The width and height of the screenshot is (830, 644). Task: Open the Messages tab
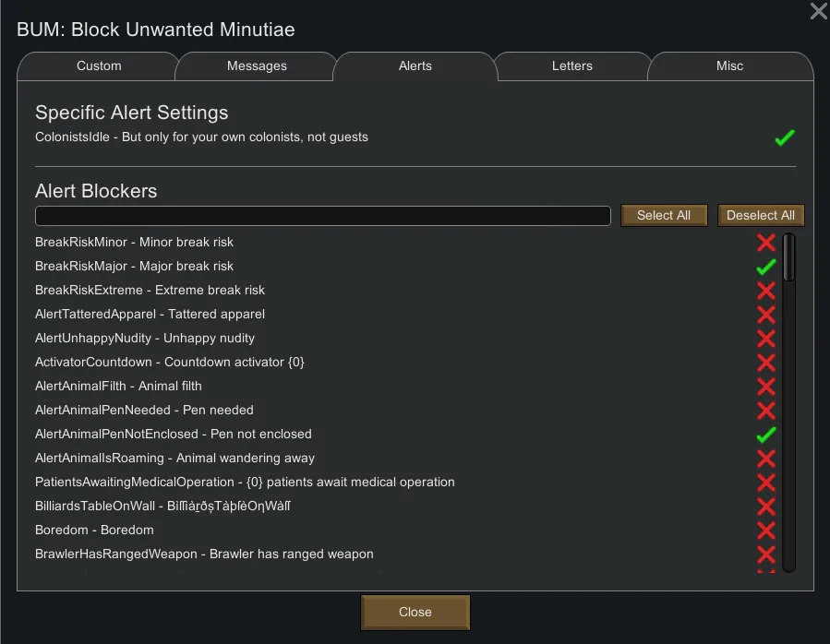[x=257, y=66]
